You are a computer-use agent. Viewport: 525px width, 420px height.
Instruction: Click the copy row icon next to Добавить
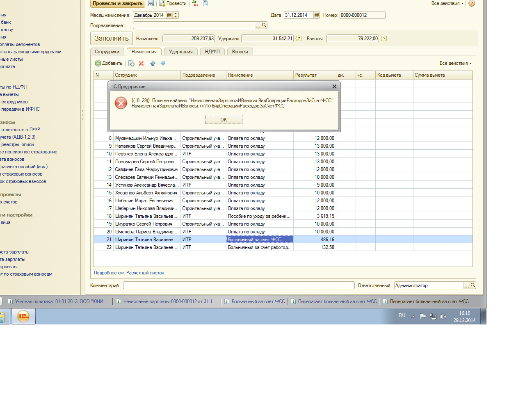point(131,63)
